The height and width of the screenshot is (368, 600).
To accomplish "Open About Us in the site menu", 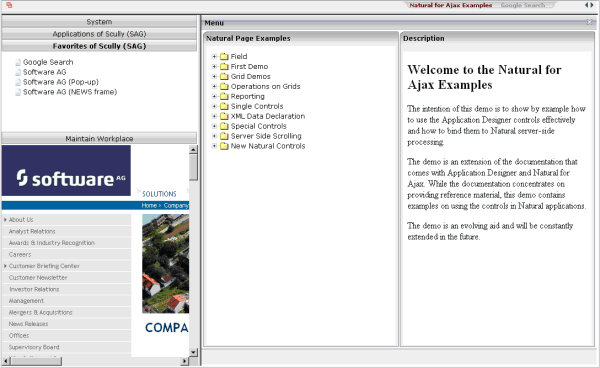I will (x=21, y=220).
